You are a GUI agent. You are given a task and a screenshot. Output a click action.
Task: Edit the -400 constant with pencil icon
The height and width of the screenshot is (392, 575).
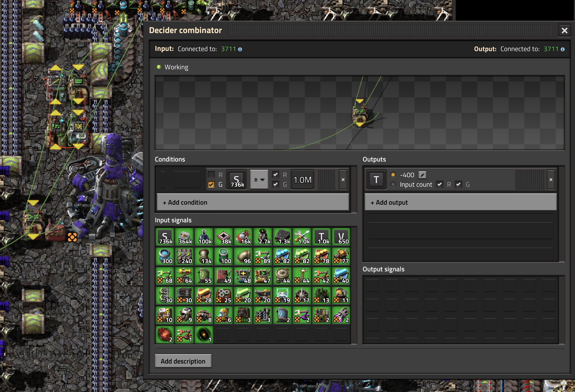click(x=422, y=175)
